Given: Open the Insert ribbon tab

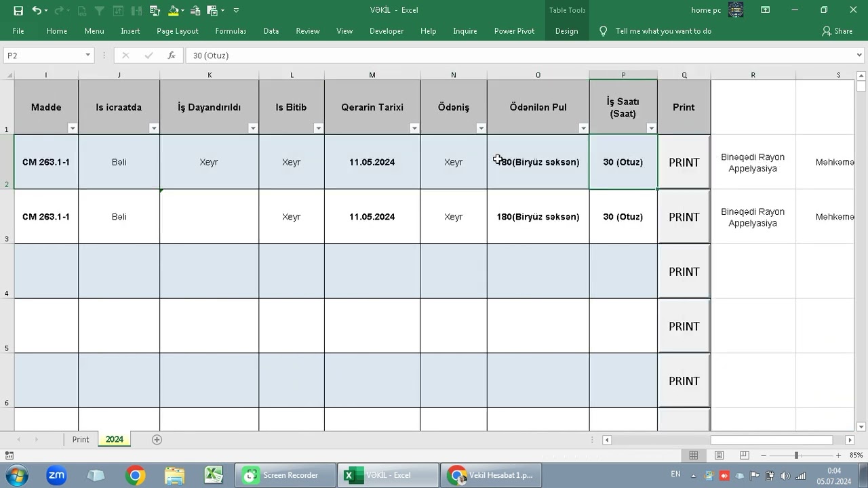Looking at the screenshot, I should tap(130, 31).
